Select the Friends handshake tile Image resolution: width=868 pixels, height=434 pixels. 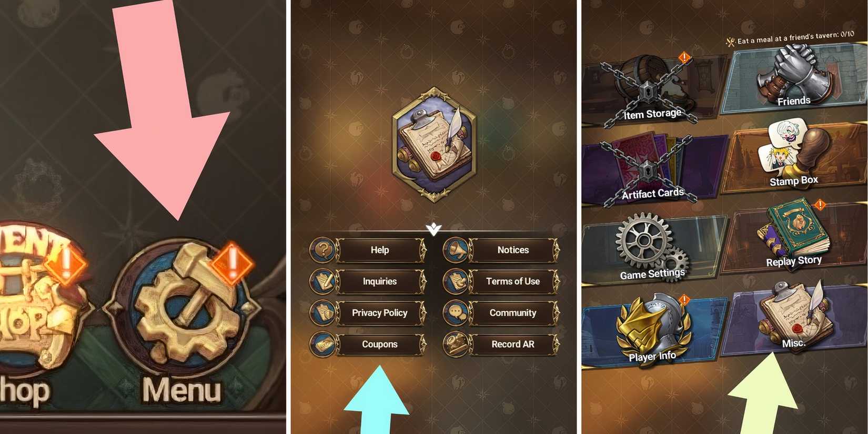[x=794, y=79]
